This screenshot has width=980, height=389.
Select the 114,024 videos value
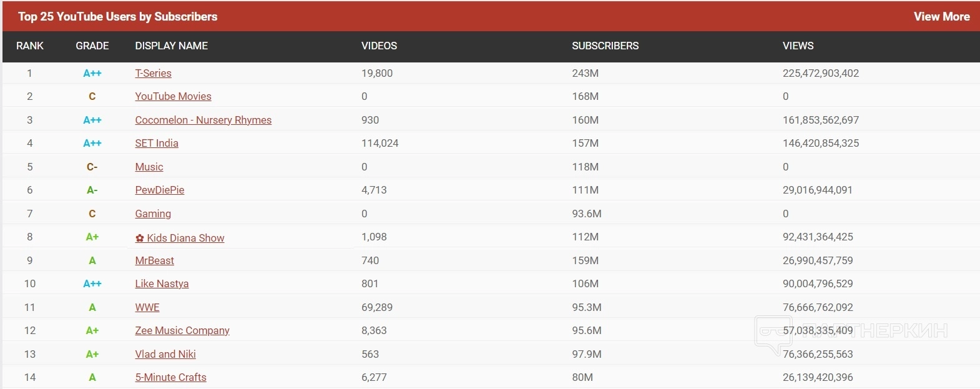pos(380,143)
